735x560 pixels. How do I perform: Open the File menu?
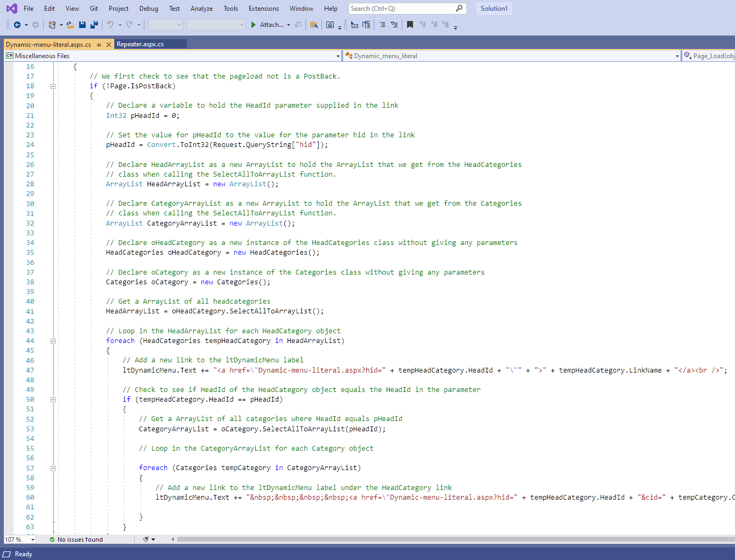29,9
